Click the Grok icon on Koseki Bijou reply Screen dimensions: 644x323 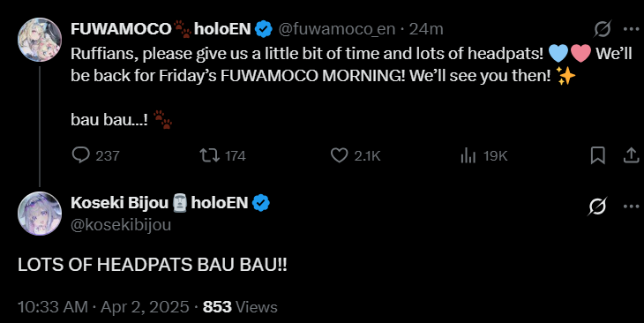coord(597,206)
